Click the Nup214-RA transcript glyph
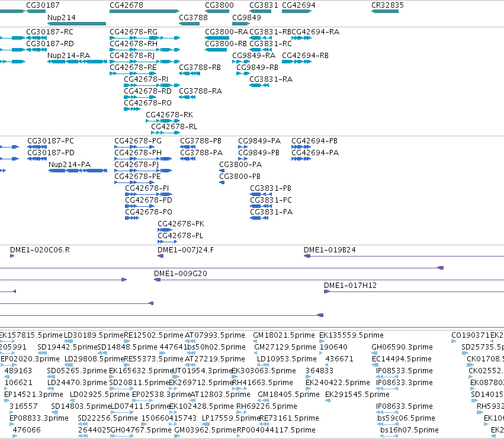Viewport: 504px width, 439px height. 77,62
